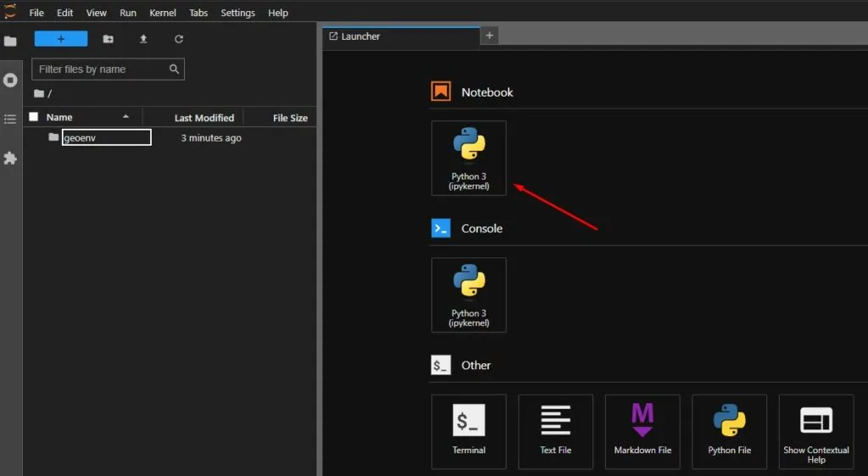This screenshot has width=868, height=476.
Task: Create a new folder with toolbar icon
Action: point(108,39)
